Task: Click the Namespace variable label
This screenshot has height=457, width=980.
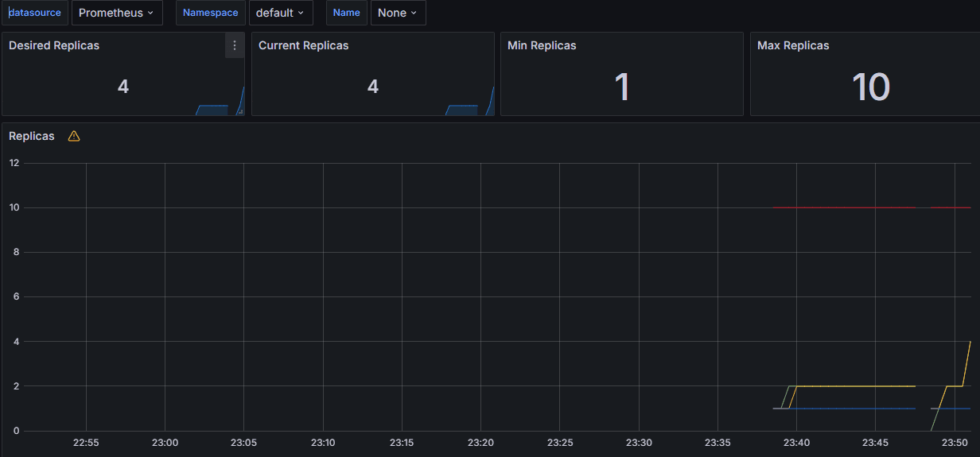Action: coord(210,13)
